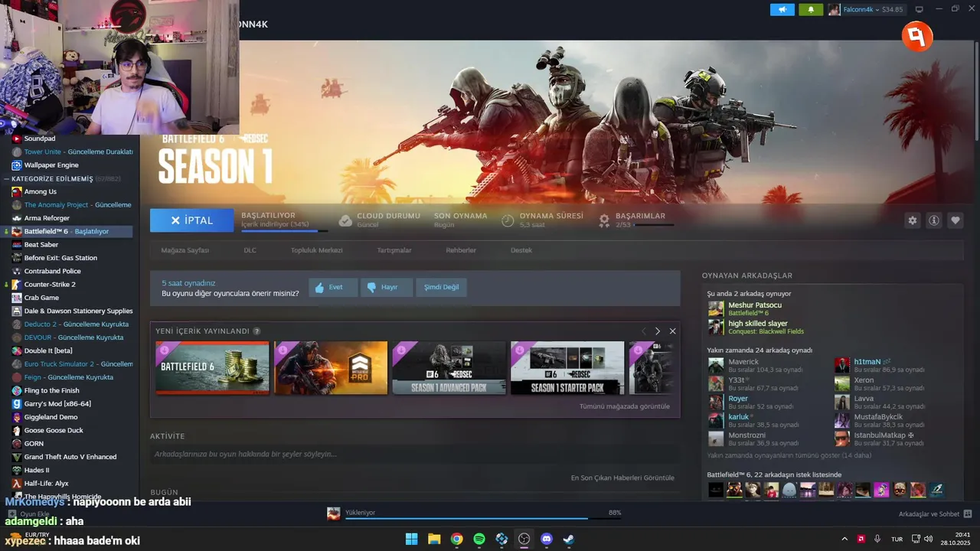
Task: Open the Tartışmalar tab
Action: [394, 250]
